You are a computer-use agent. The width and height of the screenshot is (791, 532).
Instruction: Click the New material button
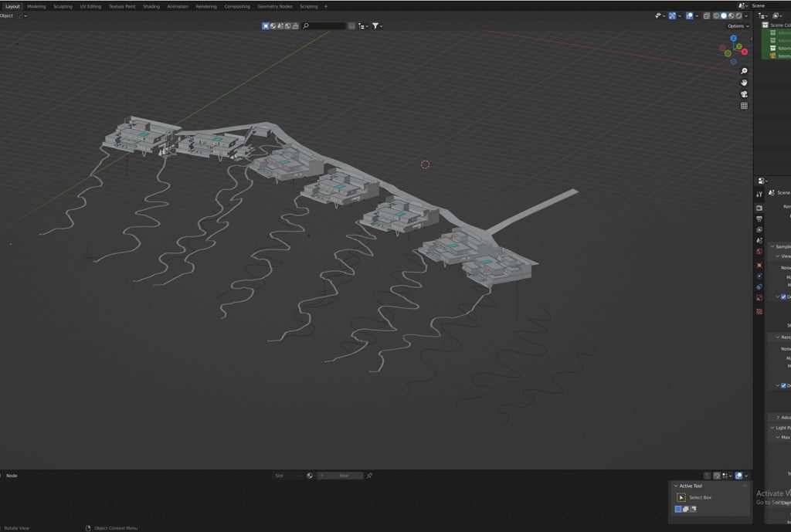click(x=343, y=476)
